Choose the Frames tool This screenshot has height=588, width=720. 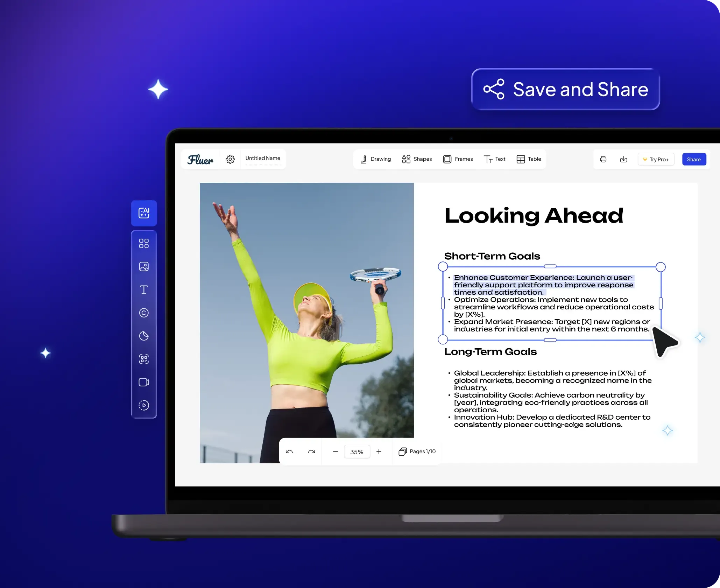point(458,159)
